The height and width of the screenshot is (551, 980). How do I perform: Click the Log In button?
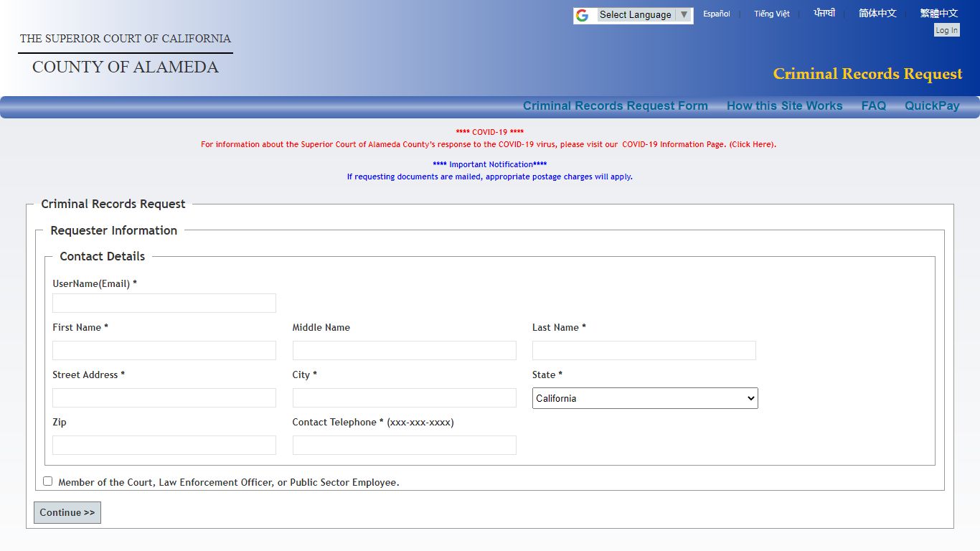[946, 30]
